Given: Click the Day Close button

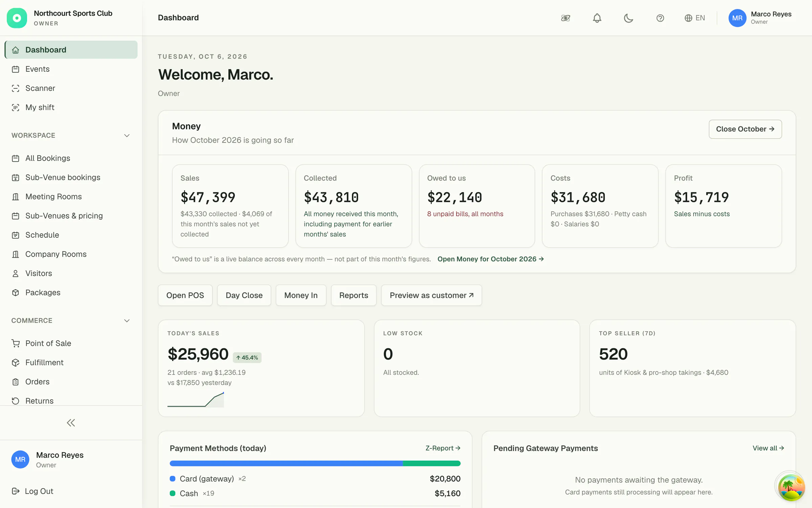Looking at the screenshot, I should (x=244, y=295).
